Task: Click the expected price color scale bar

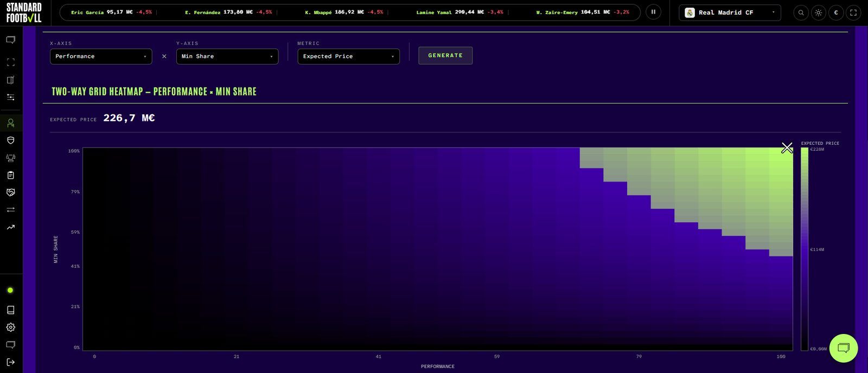Action: 805,249
